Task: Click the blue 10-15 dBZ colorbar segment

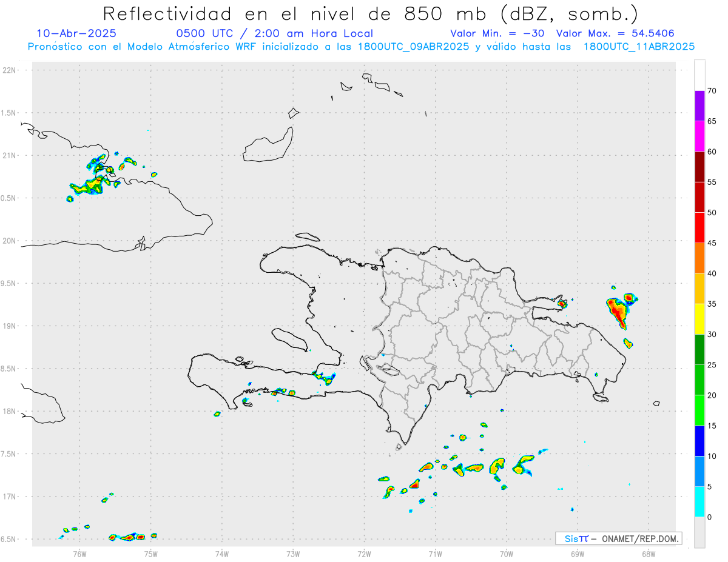Action: pos(699,441)
